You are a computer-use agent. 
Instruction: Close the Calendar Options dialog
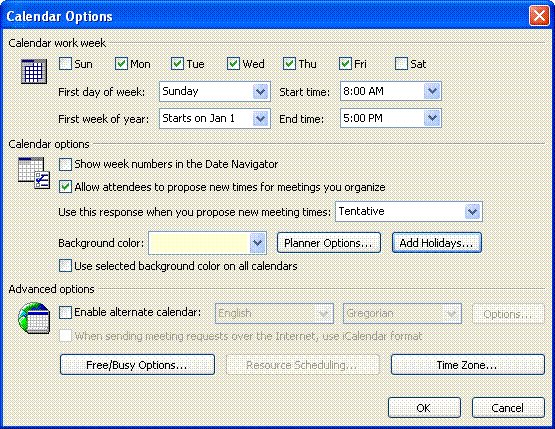pyautogui.click(x=539, y=16)
